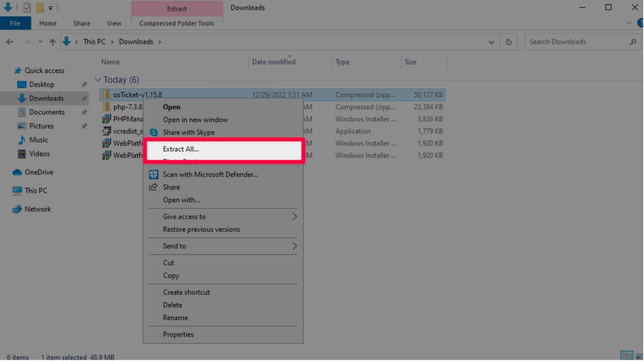Click the PHPManager installer icon
The image size is (644, 364).
click(106, 119)
